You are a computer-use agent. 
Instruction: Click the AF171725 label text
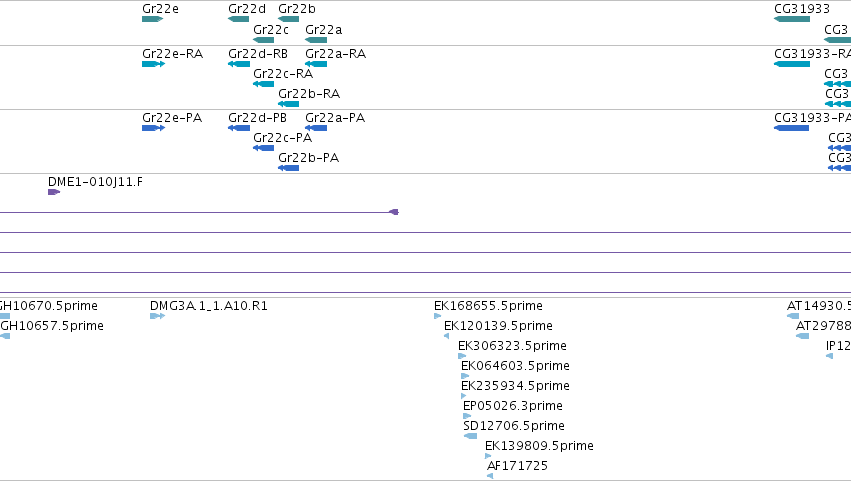pos(517,466)
